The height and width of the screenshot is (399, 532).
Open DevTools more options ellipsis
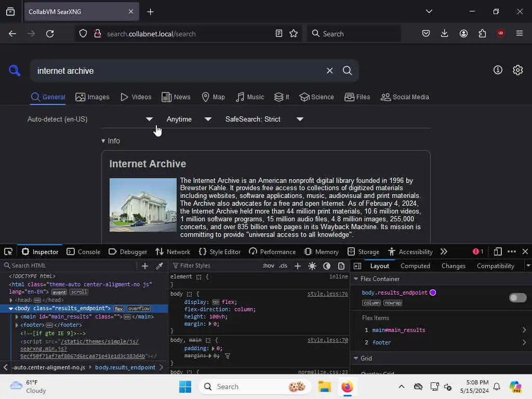[x=512, y=251]
